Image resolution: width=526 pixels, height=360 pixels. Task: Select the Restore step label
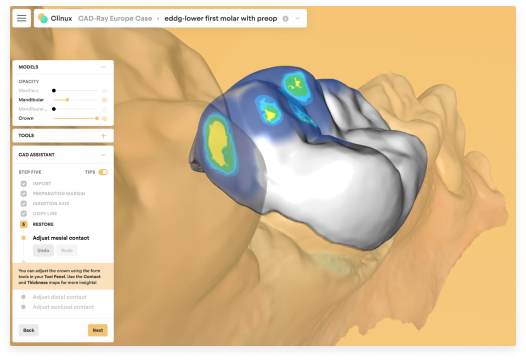43,224
